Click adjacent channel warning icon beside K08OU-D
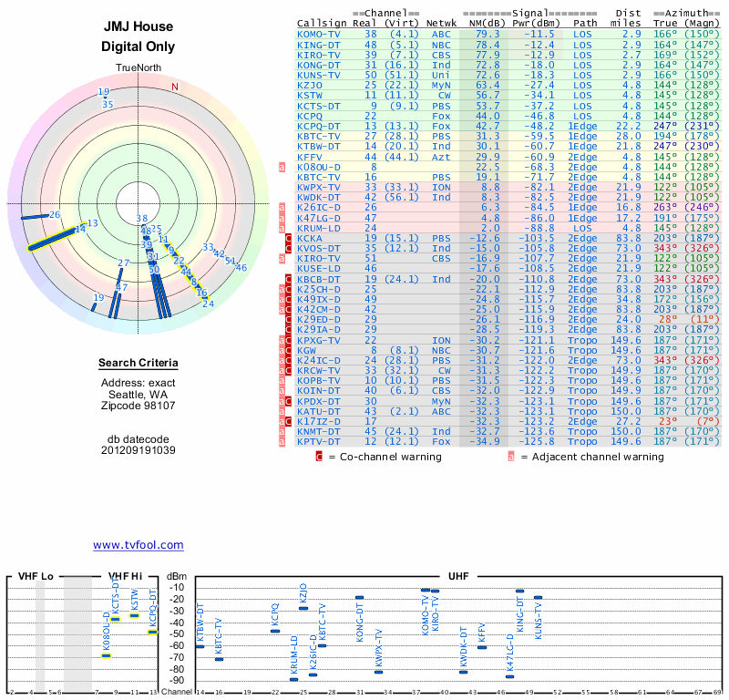 tap(282, 167)
